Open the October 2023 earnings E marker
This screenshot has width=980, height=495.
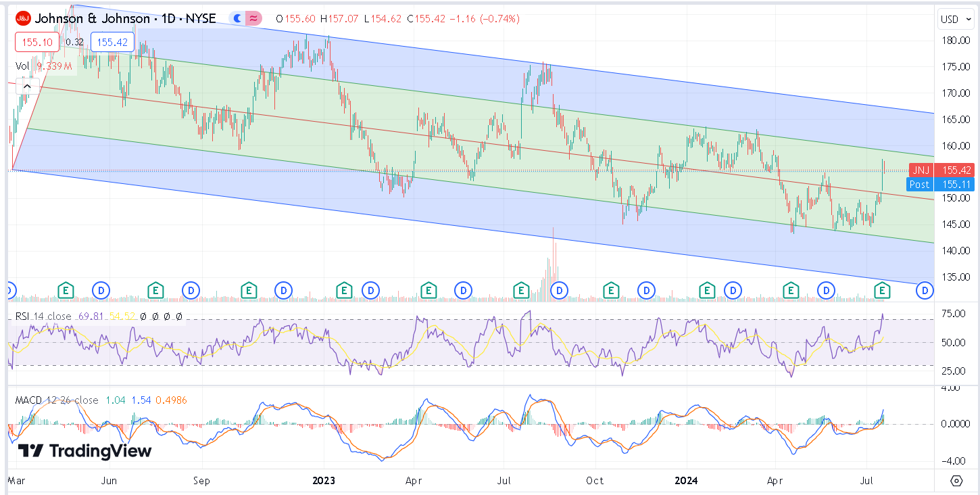point(611,291)
